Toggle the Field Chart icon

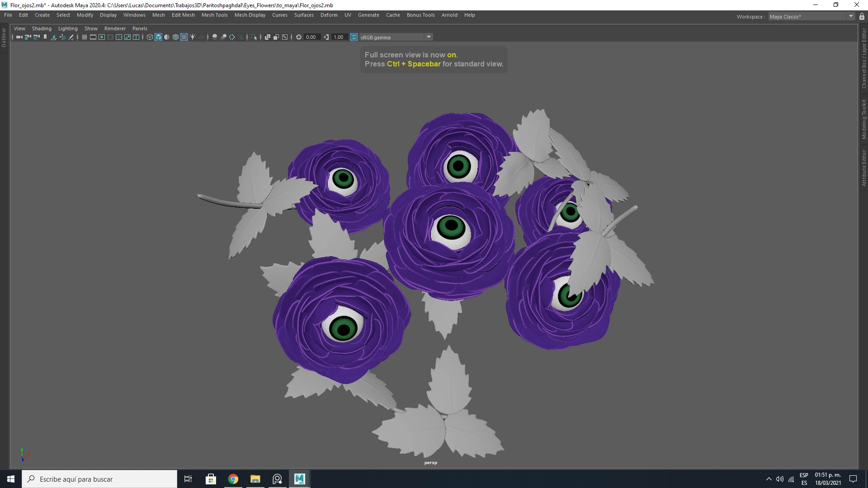[x=119, y=37]
